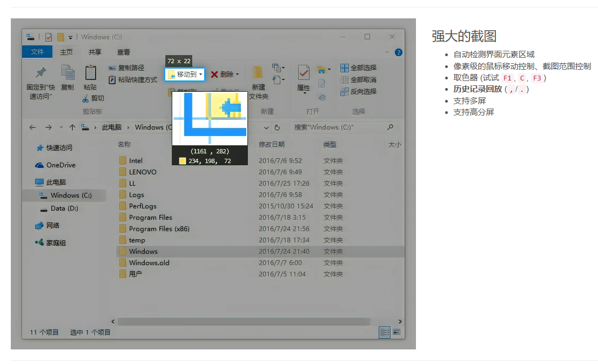Image resolution: width=598 pixels, height=364 pixels.
Task: Select OneDrive in the sidebar
Action: [x=55, y=165]
